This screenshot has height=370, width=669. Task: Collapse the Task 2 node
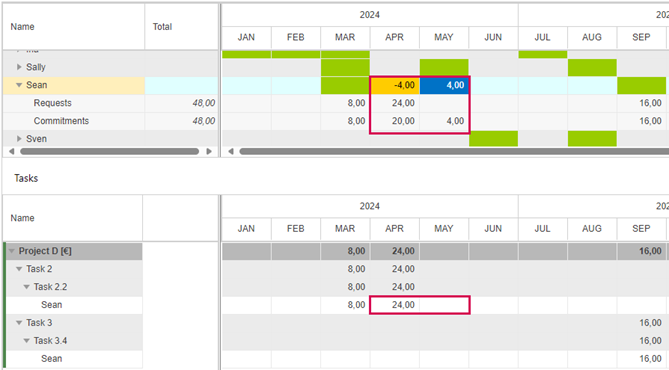tap(19, 269)
